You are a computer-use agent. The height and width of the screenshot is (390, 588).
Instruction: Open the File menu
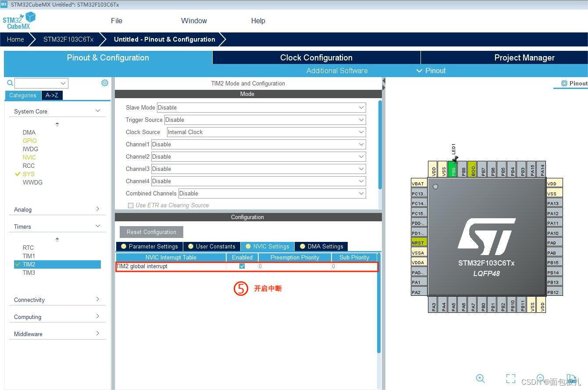point(117,21)
